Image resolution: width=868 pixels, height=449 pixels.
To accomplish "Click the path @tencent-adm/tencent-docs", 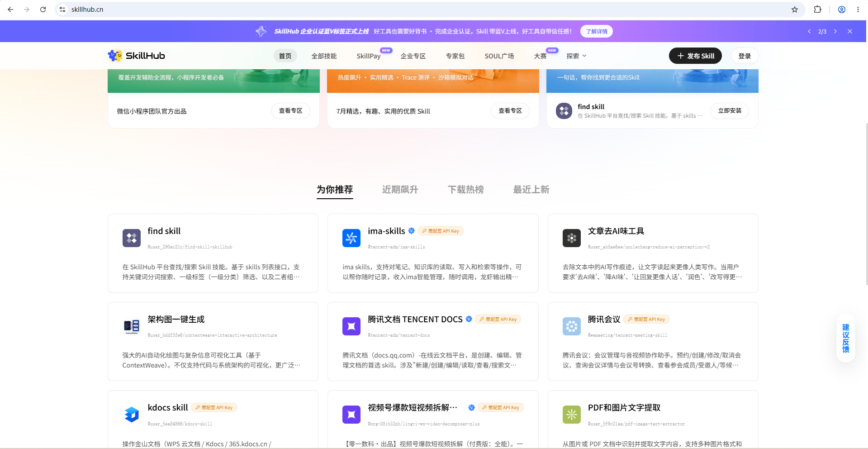I will point(399,335).
